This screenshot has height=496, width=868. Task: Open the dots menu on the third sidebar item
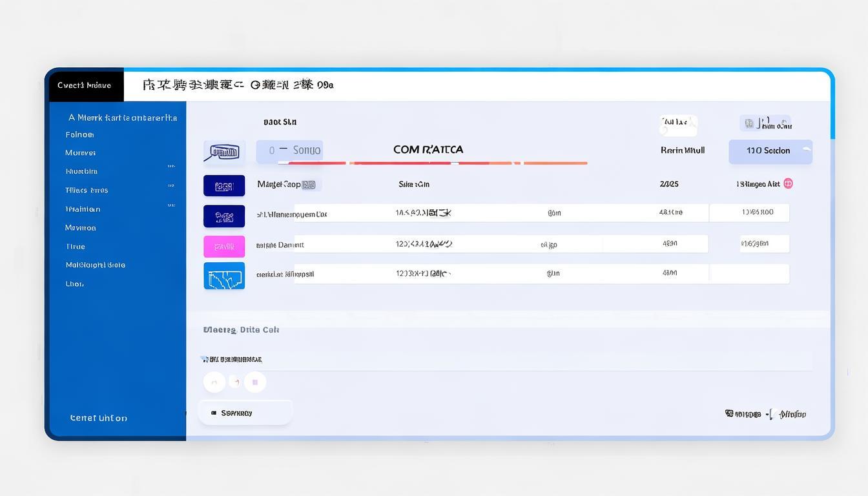pos(171,167)
